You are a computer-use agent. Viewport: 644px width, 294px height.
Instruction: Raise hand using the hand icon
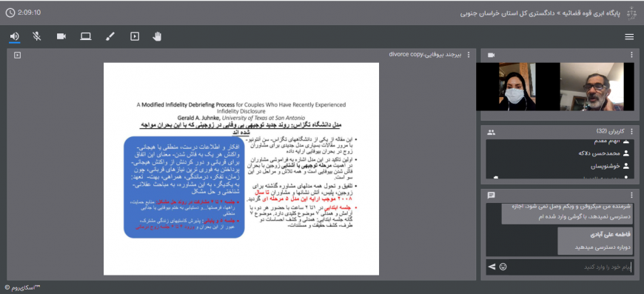pos(157,36)
